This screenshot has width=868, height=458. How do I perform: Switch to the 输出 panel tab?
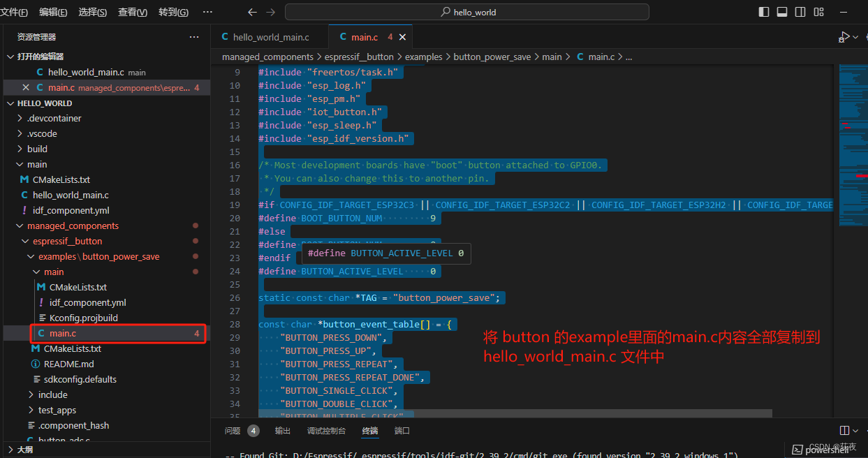(282, 430)
